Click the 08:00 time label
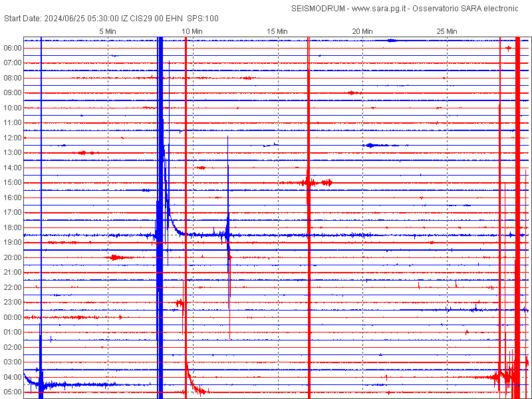Image resolution: width=532 pixels, height=399 pixels. point(13,78)
